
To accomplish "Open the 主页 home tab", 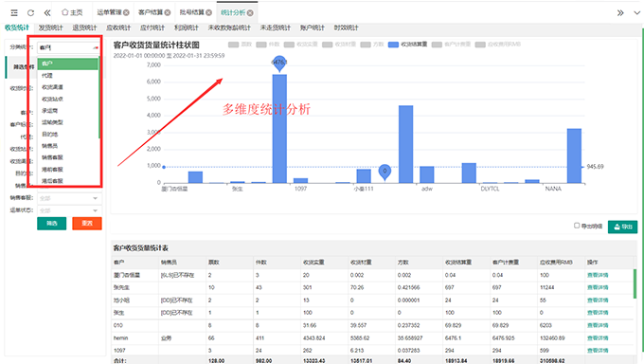I will [72, 12].
